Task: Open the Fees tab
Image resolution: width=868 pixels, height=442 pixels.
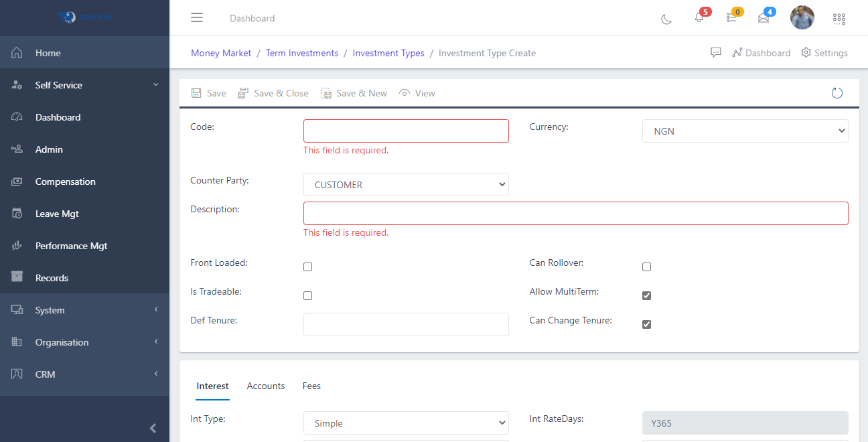Action: click(x=311, y=386)
